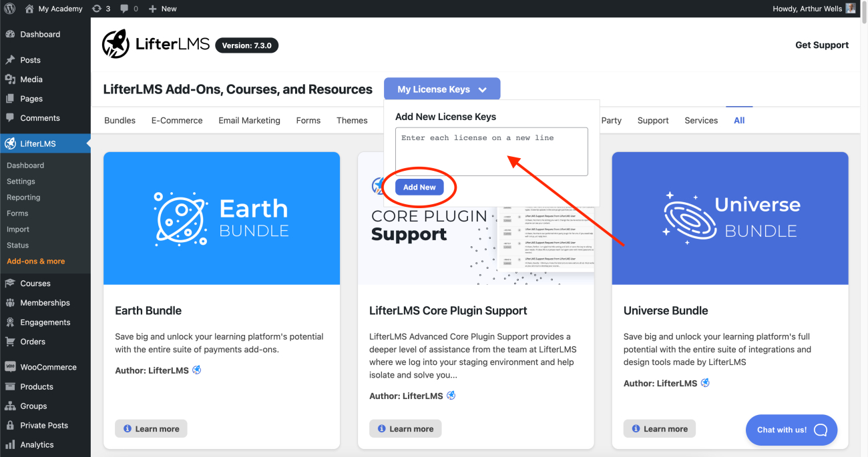Focus the license keys text area
Viewport: 868px width, 457px height.
click(491, 151)
